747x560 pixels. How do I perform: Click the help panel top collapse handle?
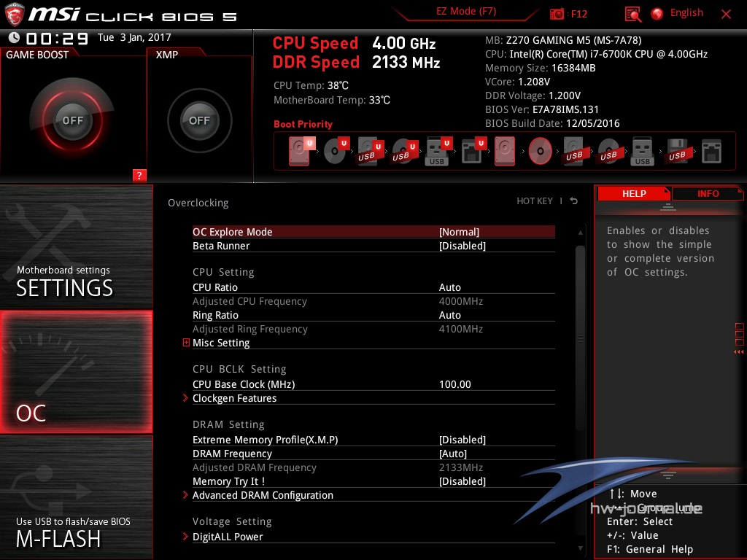[x=668, y=206]
